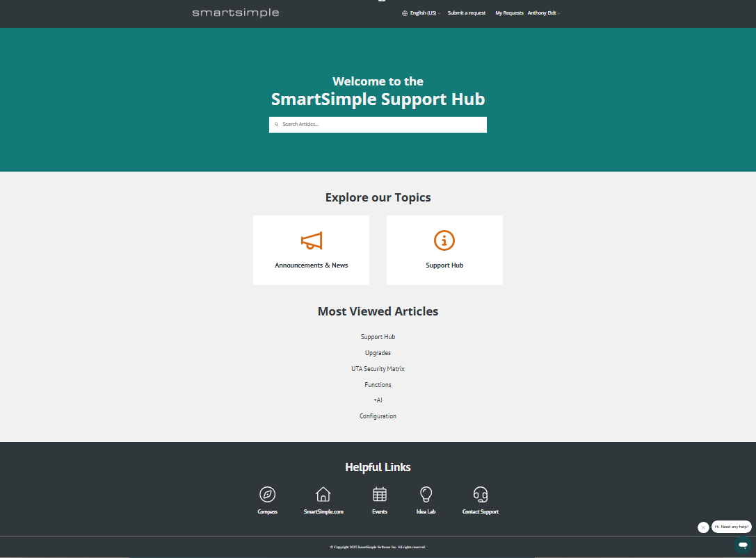Open the English (US) language dropdown
Screen dimensions: 756x558
click(425, 13)
